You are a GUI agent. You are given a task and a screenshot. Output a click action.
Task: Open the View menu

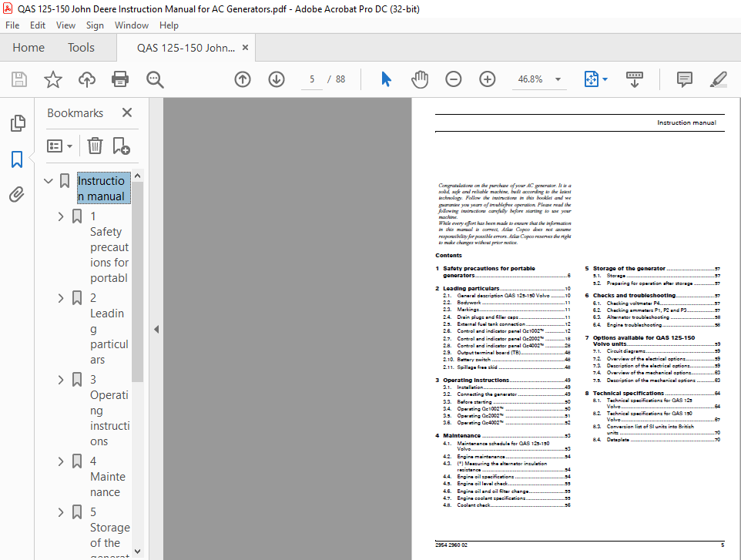click(x=65, y=25)
